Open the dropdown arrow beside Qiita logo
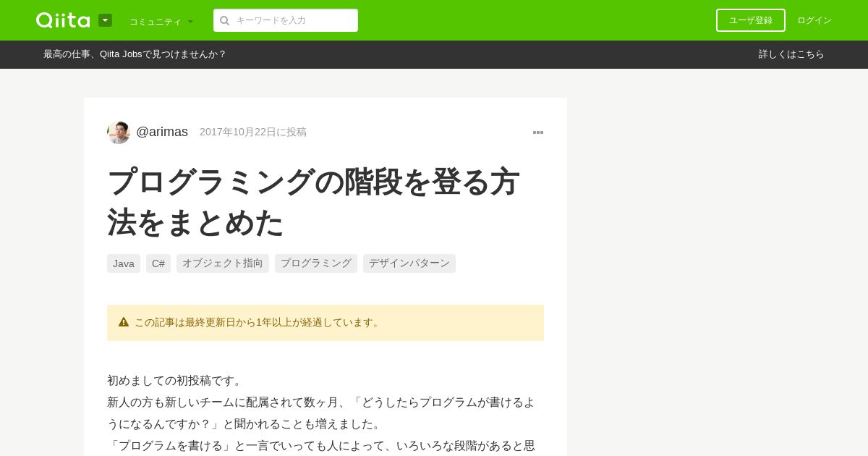The image size is (868, 456). 105,20
